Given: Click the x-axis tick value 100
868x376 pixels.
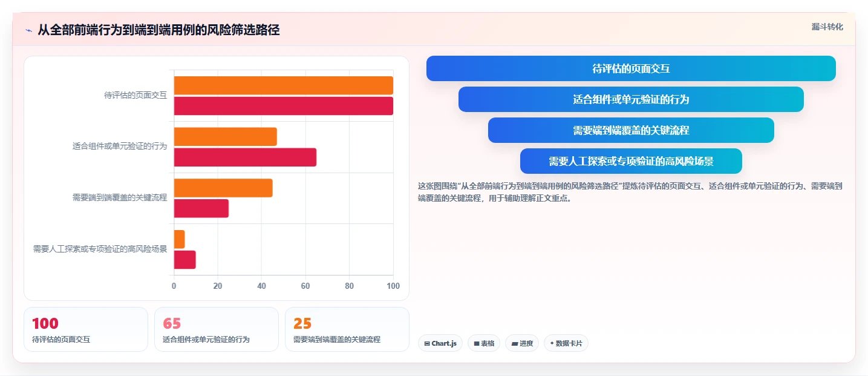Looking at the screenshot, I should pyautogui.click(x=393, y=286).
